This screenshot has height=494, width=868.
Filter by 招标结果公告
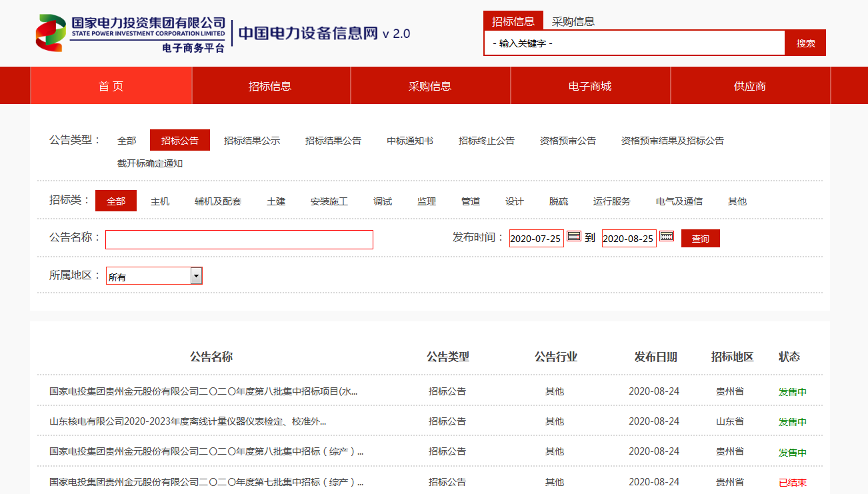click(x=333, y=141)
